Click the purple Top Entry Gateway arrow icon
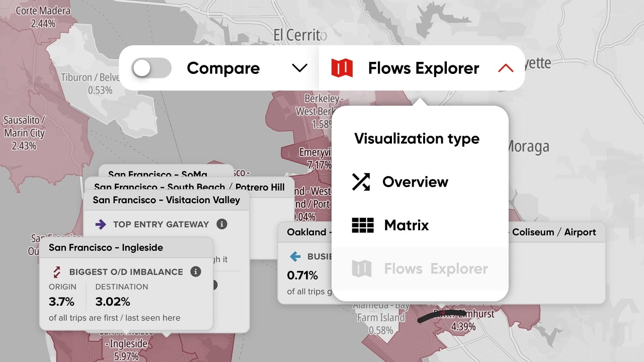Viewport: 644px width, 362px height. [101, 224]
